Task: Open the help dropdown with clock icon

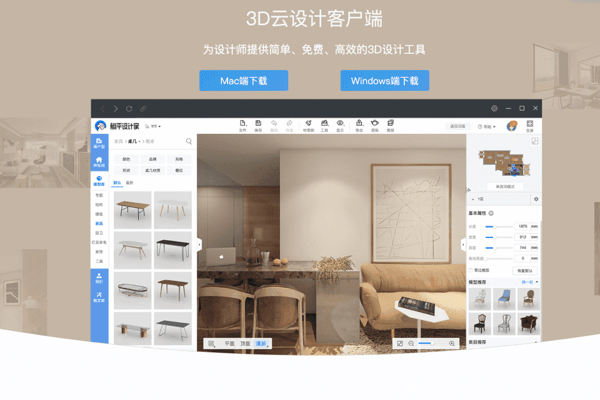Action: pos(487,126)
